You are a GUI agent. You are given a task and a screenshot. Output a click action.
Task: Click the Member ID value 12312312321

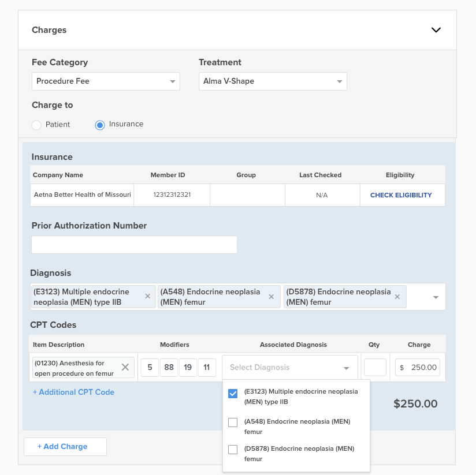click(x=172, y=195)
